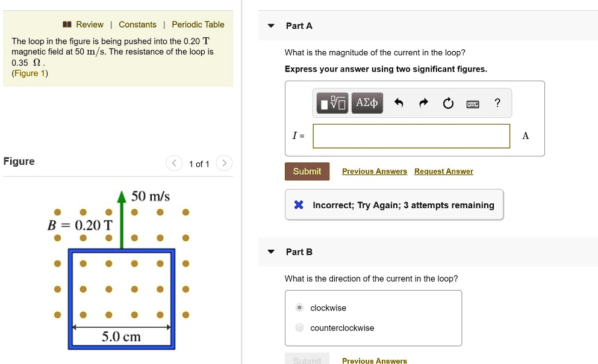This screenshot has width=598, height=364.
Task: Collapse Part A section
Action: pos(270,25)
